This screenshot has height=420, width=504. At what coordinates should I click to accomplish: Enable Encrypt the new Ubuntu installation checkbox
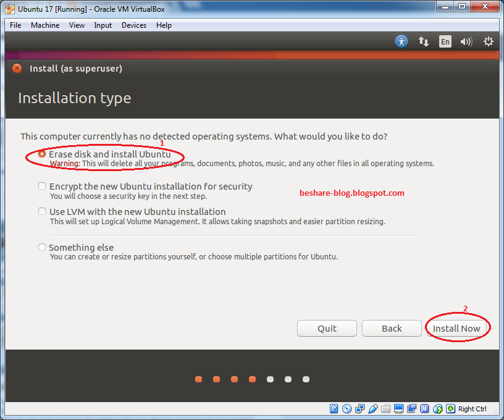(42, 186)
